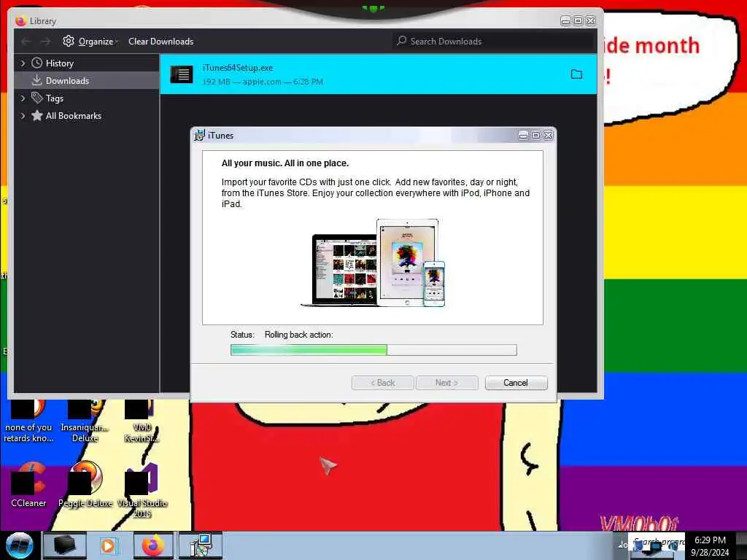Switch to Firefox on the taskbar

coord(153,545)
